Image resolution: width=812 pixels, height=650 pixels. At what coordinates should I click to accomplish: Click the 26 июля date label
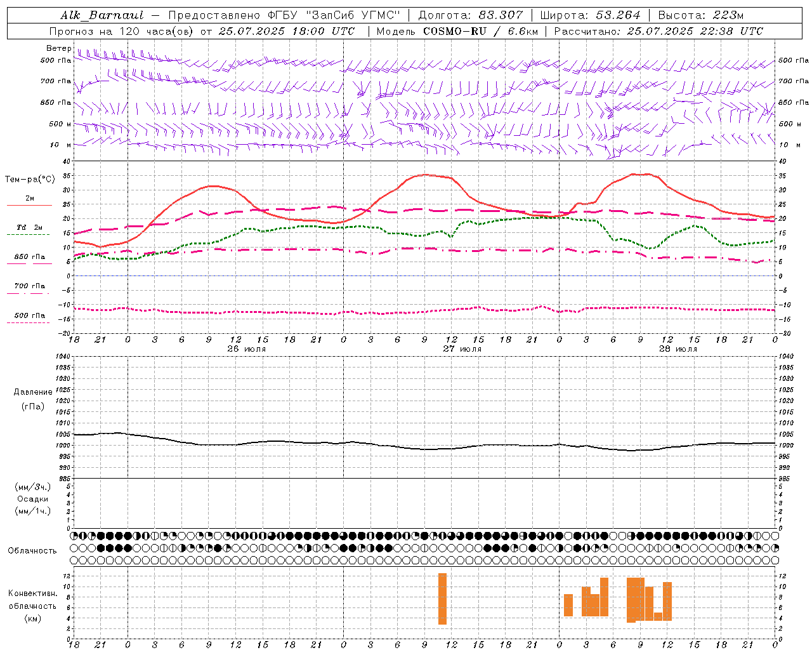247,348
